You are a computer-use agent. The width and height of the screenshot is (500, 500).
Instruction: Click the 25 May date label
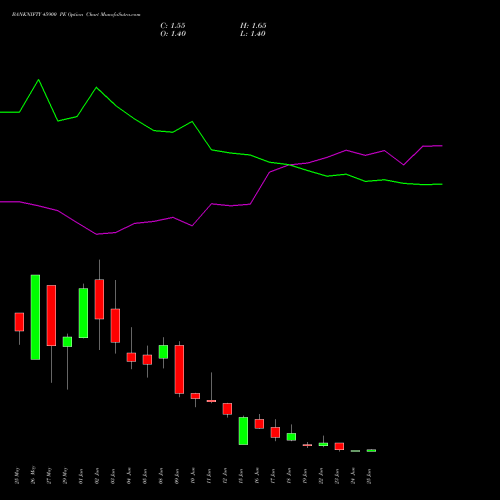(x=18, y=476)
